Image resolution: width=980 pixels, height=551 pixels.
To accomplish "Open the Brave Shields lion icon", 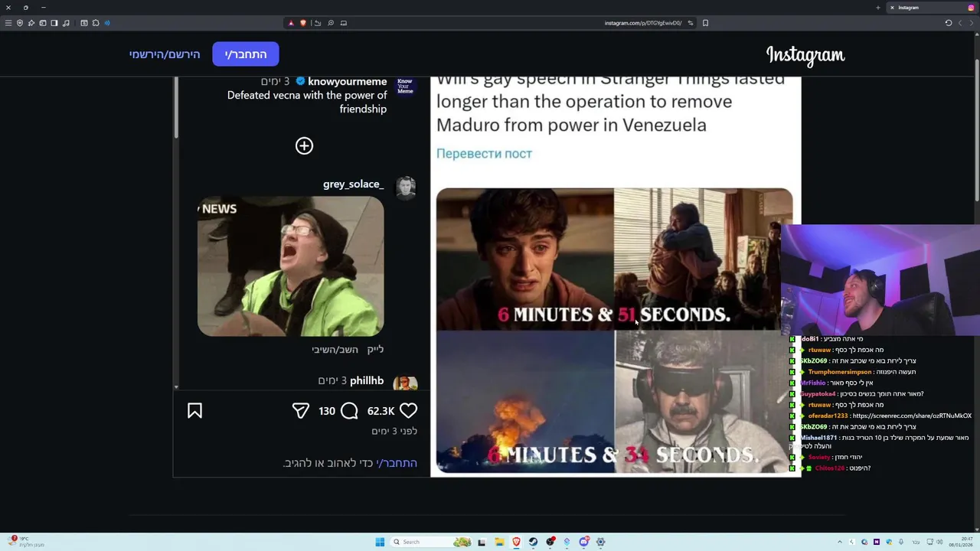I will click(x=303, y=23).
